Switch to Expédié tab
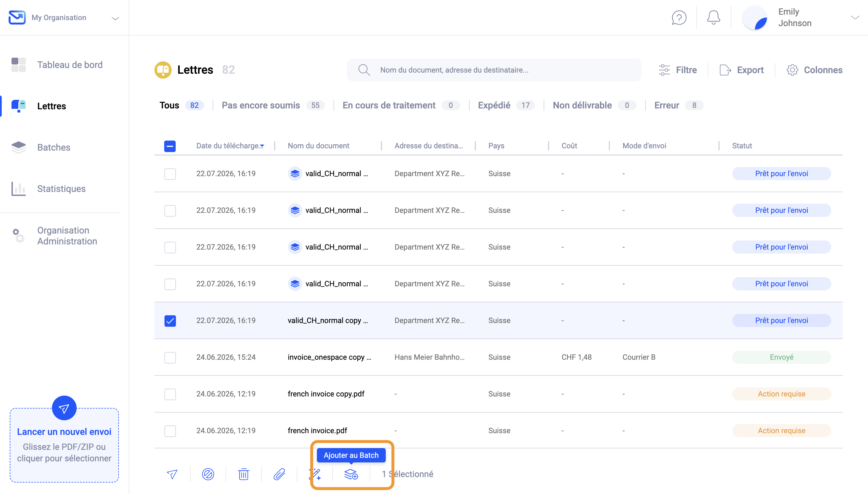The height and width of the screenshot is (494, 868). 506,106
